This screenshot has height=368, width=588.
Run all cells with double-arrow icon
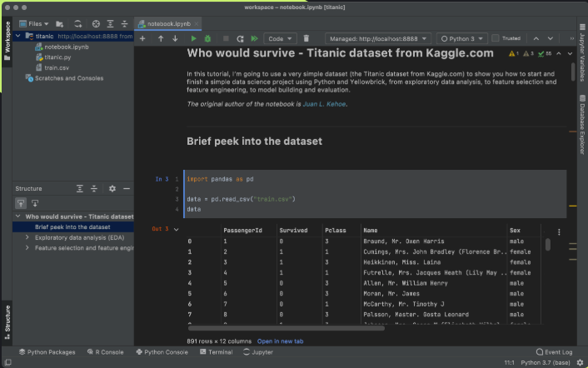[255, 38]
